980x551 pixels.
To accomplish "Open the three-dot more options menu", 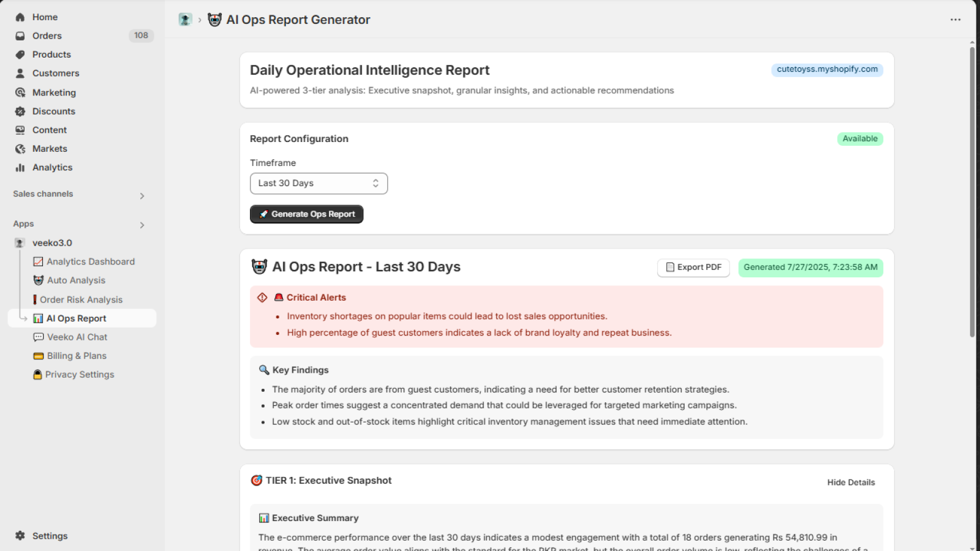I will pyautogui.click(x=955, y=20).
